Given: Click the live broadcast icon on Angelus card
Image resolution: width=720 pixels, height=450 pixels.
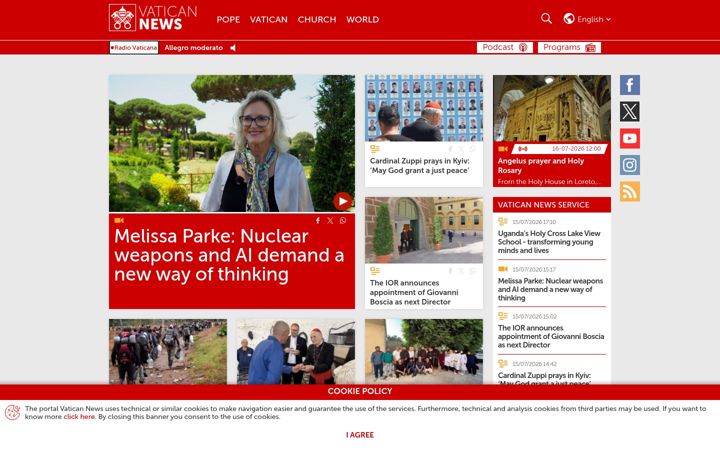Looking at the screenshot, I should pos(523,149).
